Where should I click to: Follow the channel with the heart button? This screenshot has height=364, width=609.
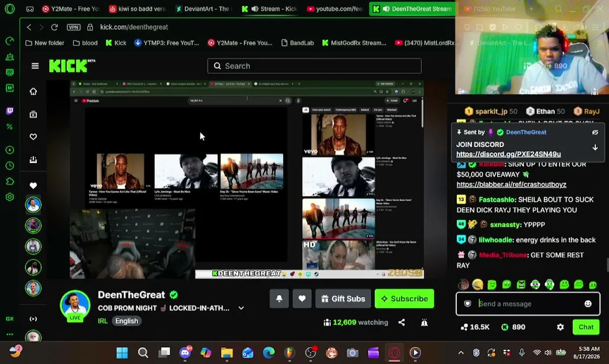[x=302, y=299]
